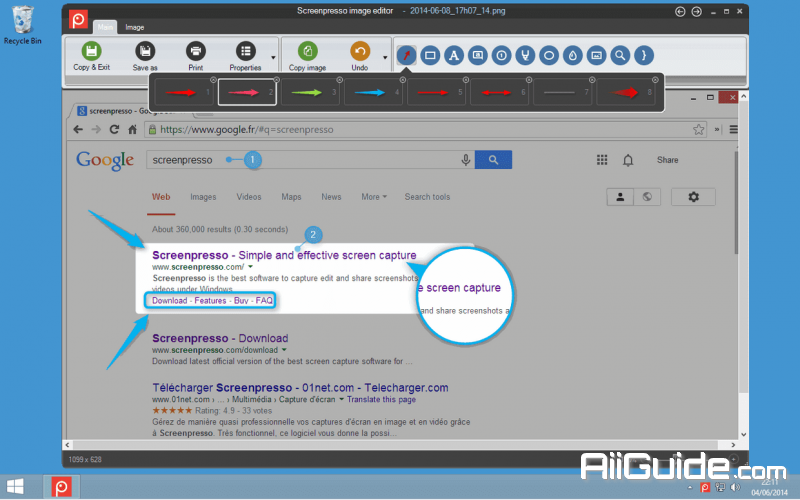Open the Screenpresso logo menu
The image size is (800, 500).
(x=79, y=19)
